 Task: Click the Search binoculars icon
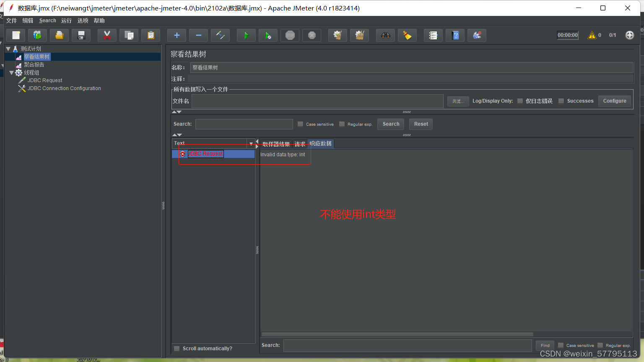coord(386,35)
